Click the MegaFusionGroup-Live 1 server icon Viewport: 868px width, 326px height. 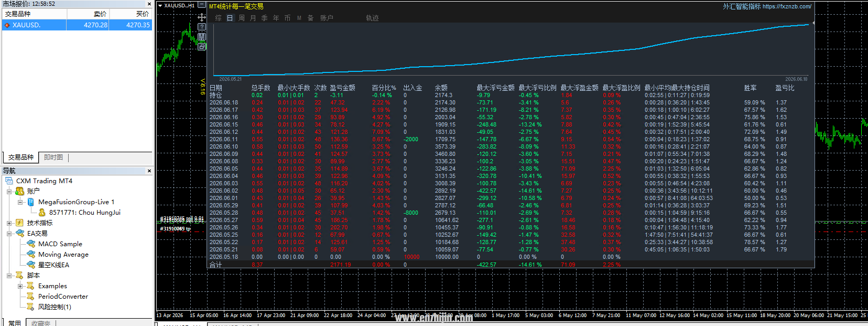click(x=31, y=202)
